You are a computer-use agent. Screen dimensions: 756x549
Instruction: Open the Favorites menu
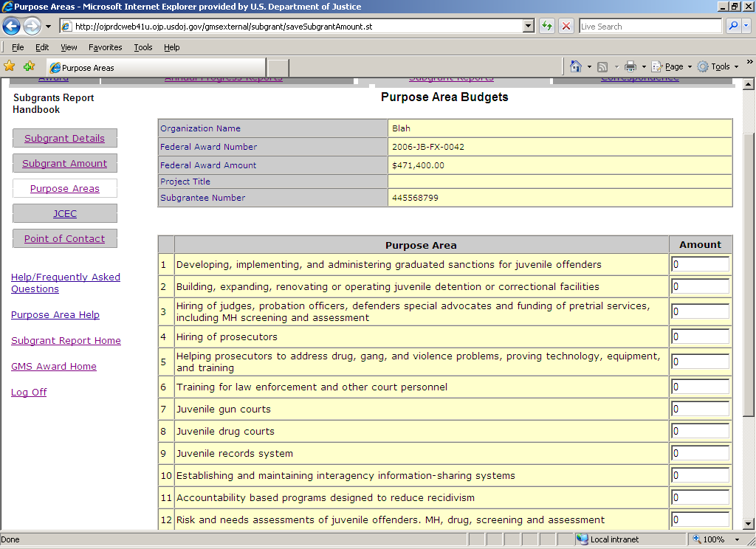(105, 47)
